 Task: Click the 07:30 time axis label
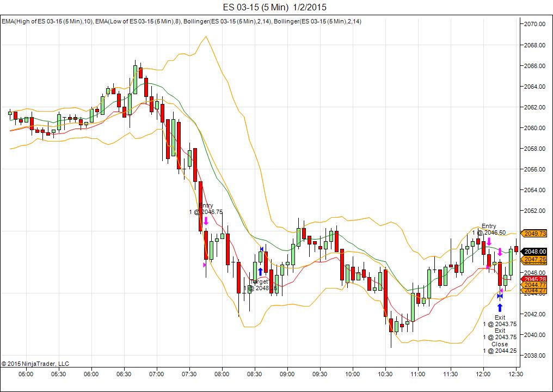point(189,374)
